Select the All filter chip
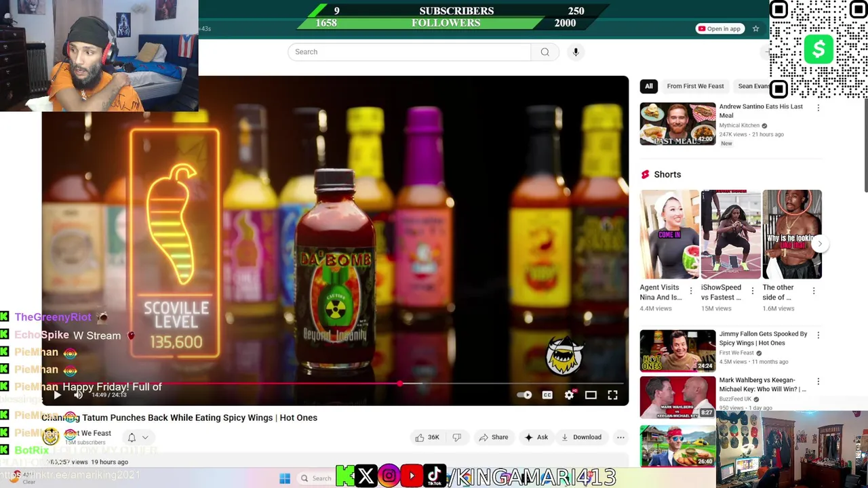Viewport: 868px width, 488px height. click(x=649, y=86)
